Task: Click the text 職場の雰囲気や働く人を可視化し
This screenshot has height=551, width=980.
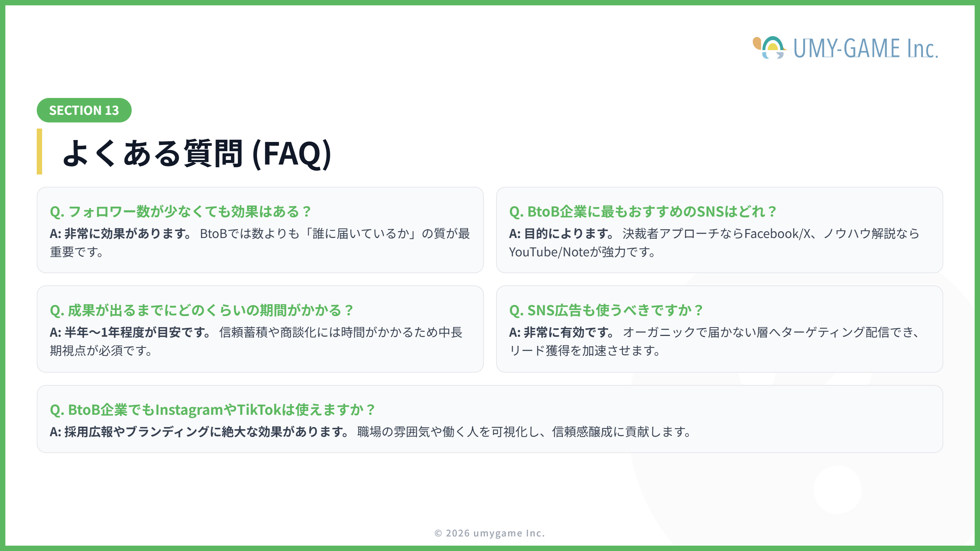Action: [x=448, y=432]
